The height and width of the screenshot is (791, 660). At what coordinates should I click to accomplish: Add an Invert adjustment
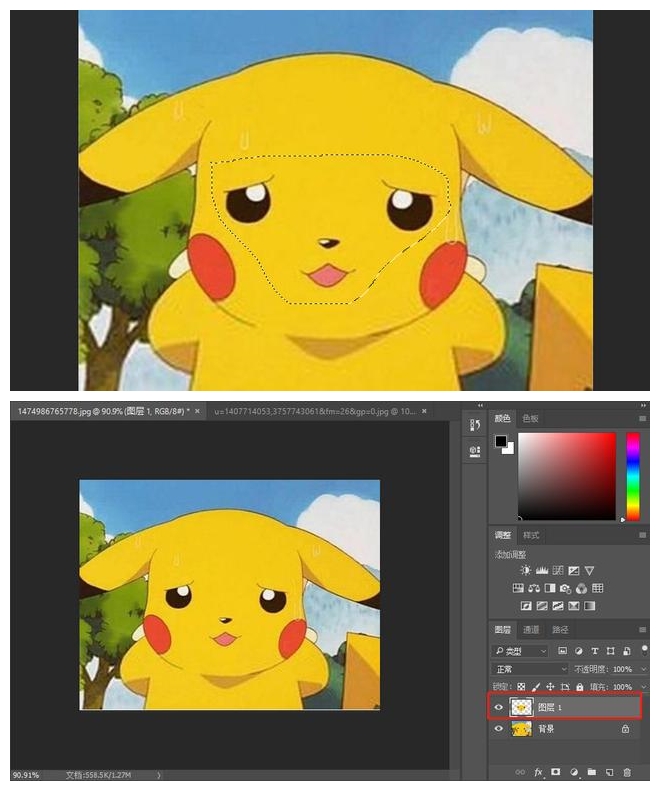coord(526,606)
